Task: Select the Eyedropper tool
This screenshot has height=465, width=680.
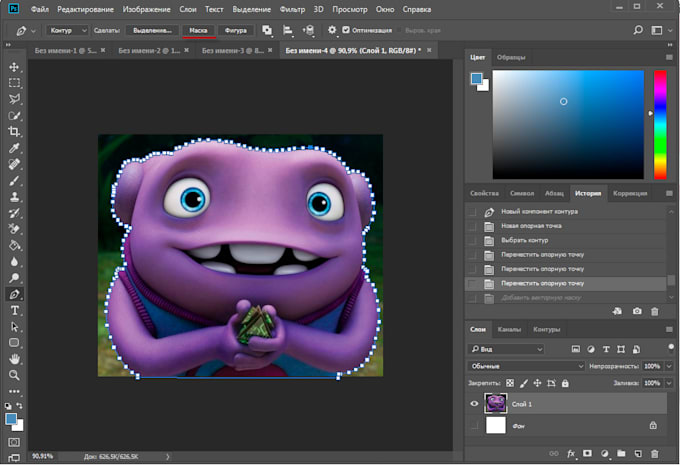Action: coord(14,148)
